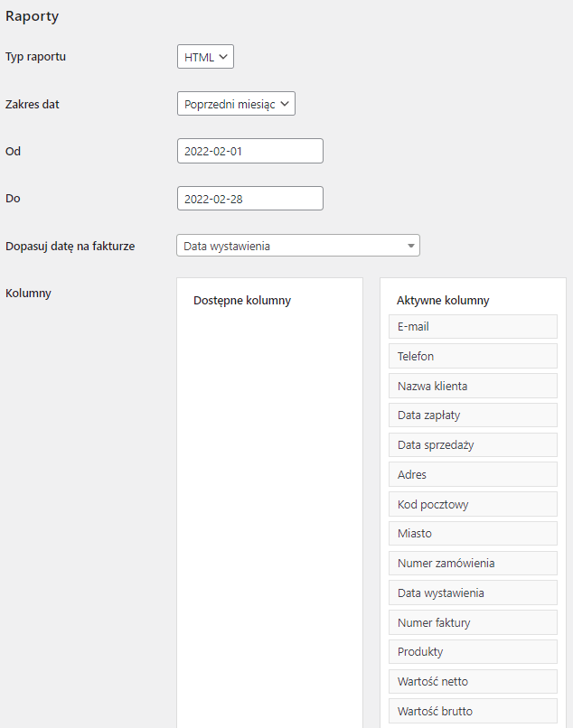Image resolution: width=573 pixels, height=728 pixels.
Task: Choose the Numer zamówienia column item
Action: coord(473,563)
